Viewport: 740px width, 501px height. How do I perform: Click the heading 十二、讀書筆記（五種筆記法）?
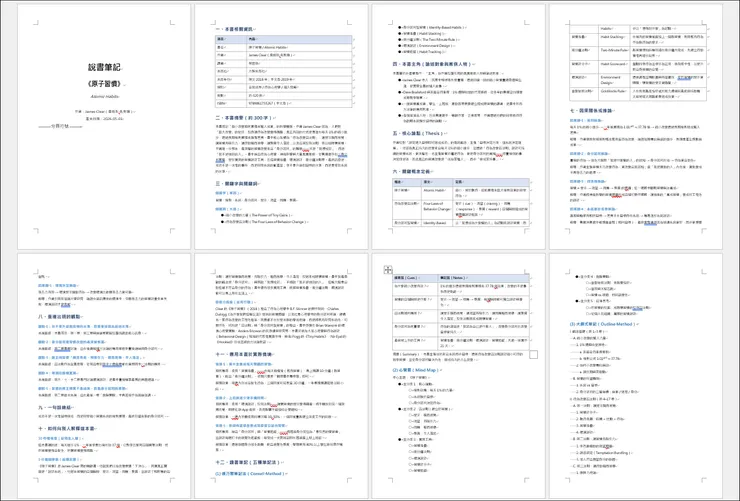(249, 462)
